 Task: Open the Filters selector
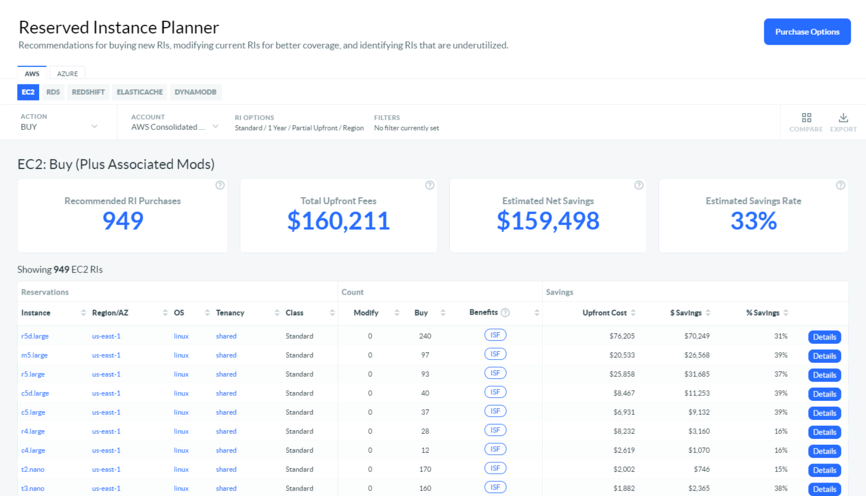click(x=406, y=123)
